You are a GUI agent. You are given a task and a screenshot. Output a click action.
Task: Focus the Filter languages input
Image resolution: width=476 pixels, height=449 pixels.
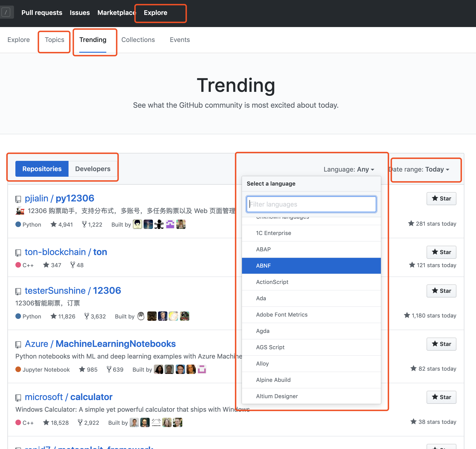click(x=311, y=204)
